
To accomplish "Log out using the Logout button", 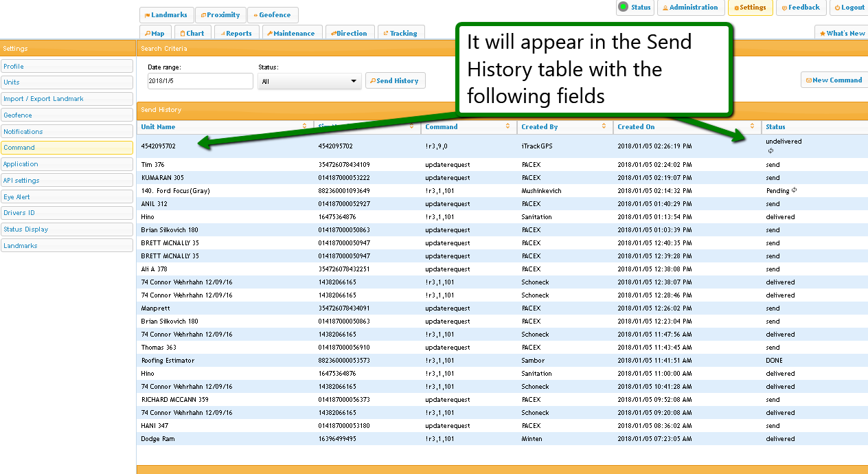I will [849, 8].
